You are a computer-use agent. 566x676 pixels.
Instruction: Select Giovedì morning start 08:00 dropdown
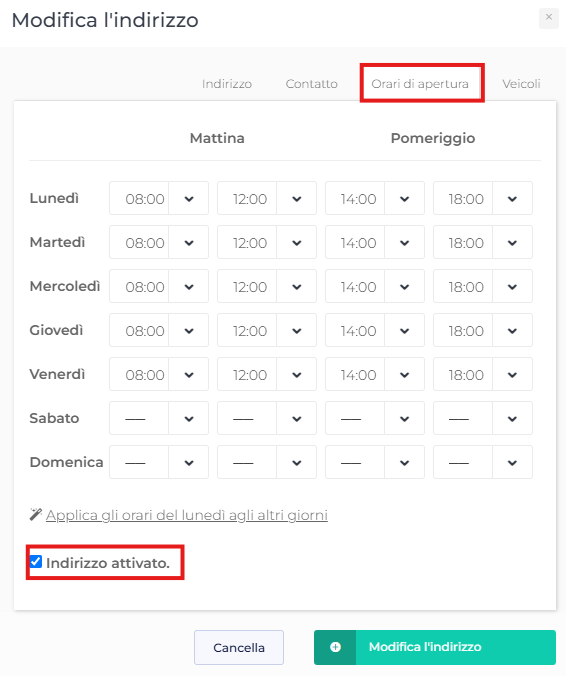tap(159, 330)
